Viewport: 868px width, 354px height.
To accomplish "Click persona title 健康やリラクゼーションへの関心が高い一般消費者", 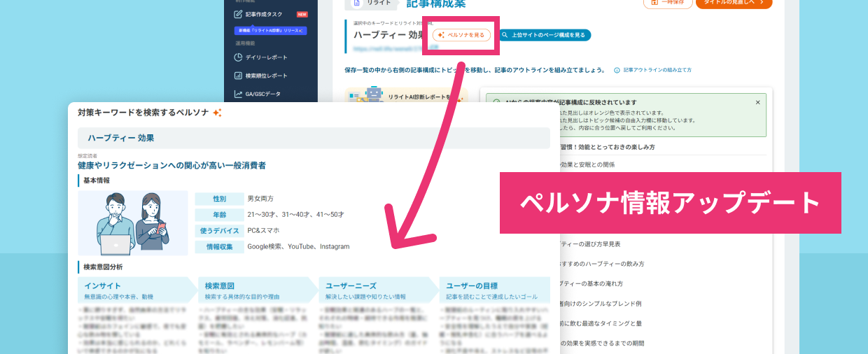I will click(x=171, y=165).
